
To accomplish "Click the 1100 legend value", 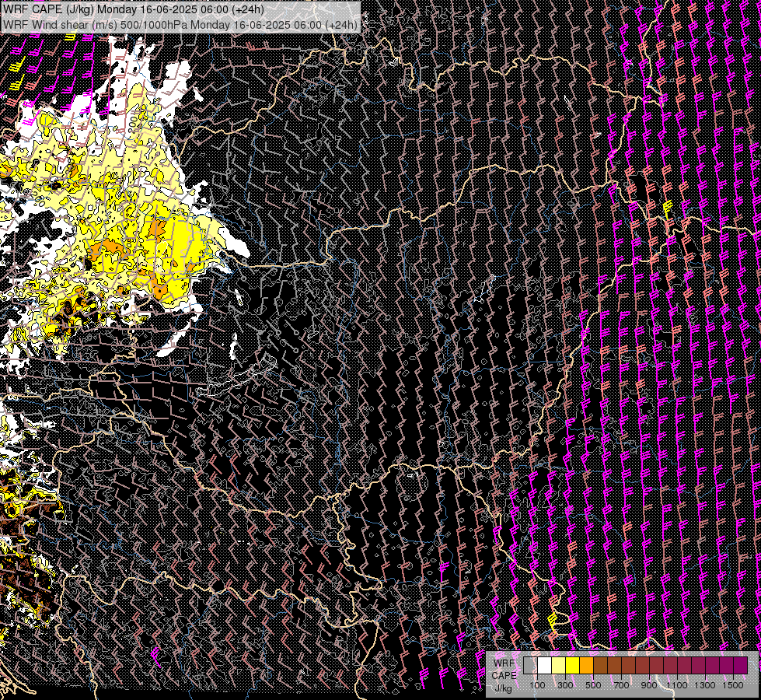I will point(677,685).
